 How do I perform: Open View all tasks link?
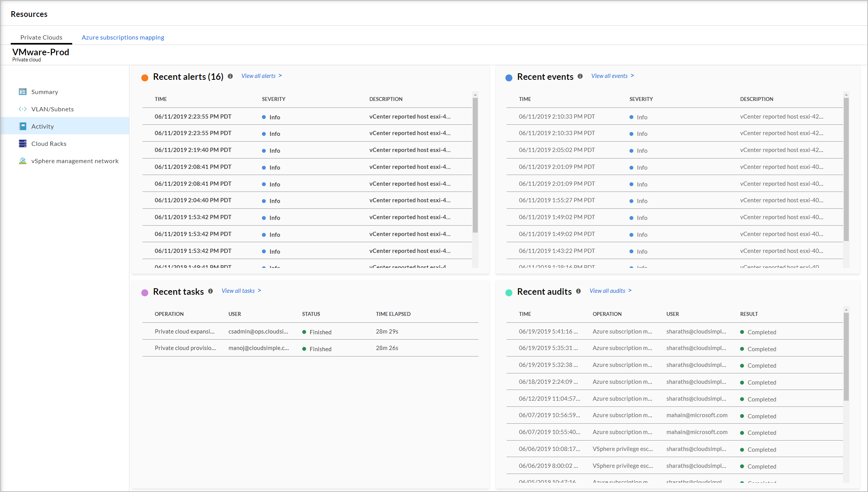[239, 291]
